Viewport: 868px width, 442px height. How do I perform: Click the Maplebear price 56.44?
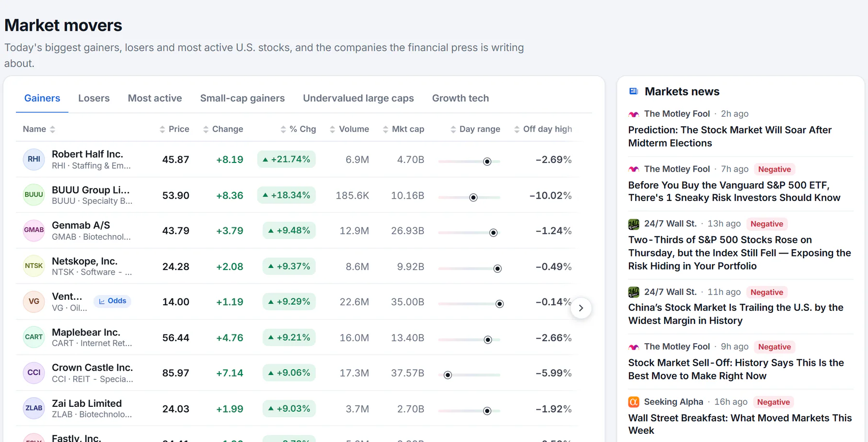pyautogui.click(x=176, y=338)
